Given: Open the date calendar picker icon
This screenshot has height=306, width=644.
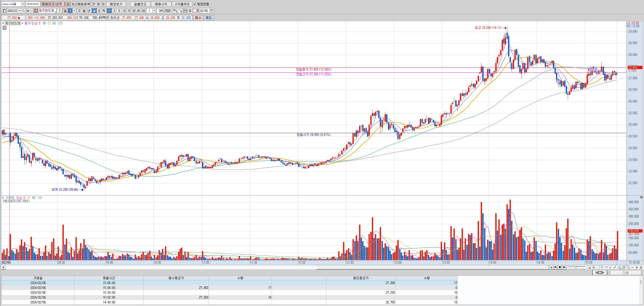Looking at the screenshot, I should click(x=212, y=11).
